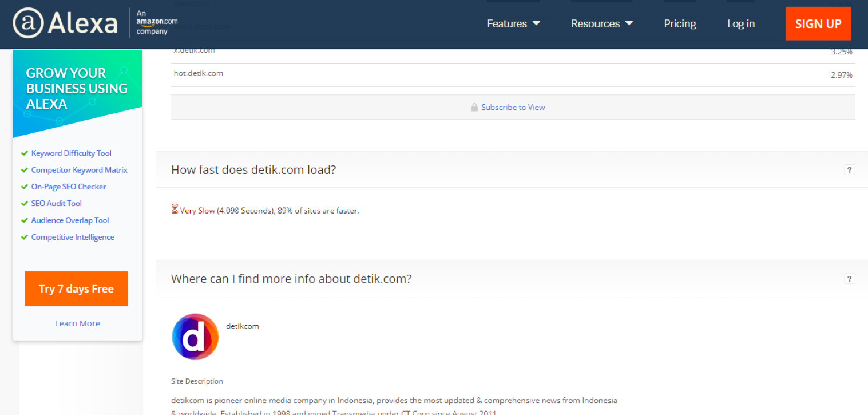Open SEO Audit Tool link
The height and width of the screenshot is (415, 868).
click(57, 203)
